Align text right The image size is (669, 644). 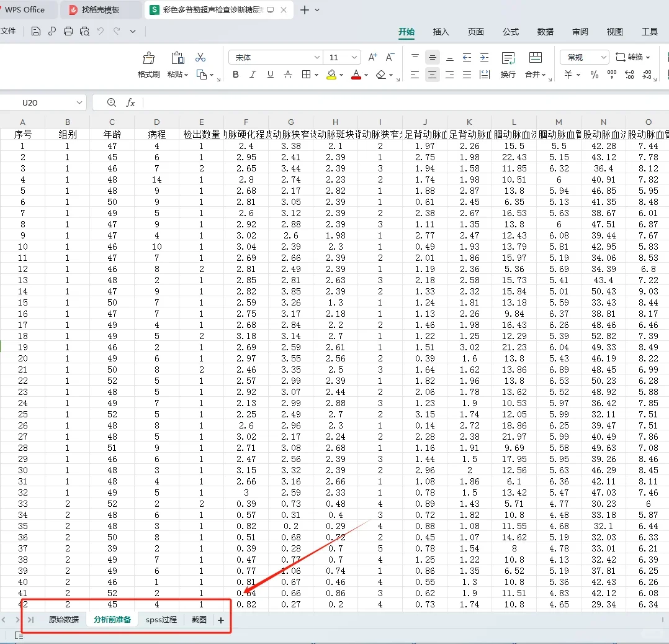coord(450,75)
